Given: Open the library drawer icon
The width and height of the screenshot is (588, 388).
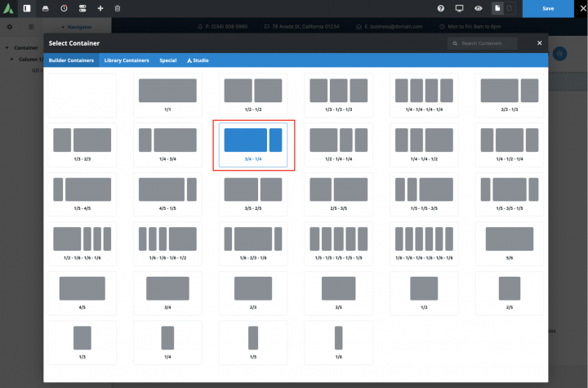Looking at the screenshot, I should pos(45,8).
